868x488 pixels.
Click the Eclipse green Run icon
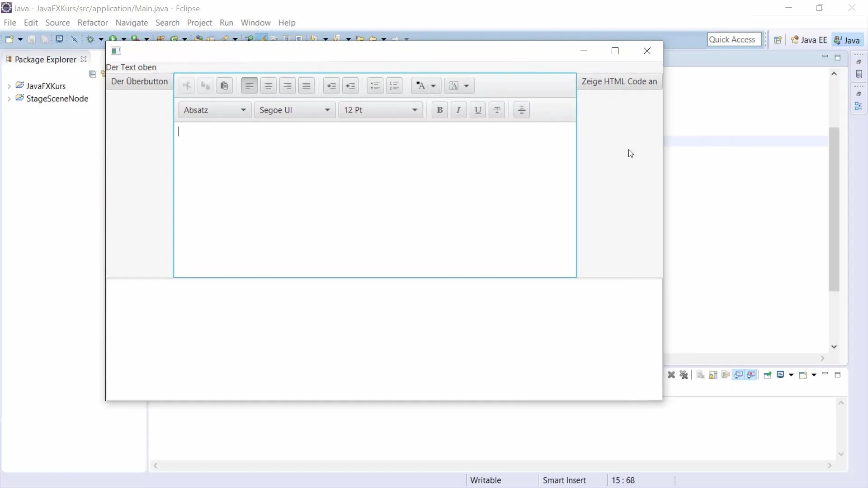[x=113, y=39]
